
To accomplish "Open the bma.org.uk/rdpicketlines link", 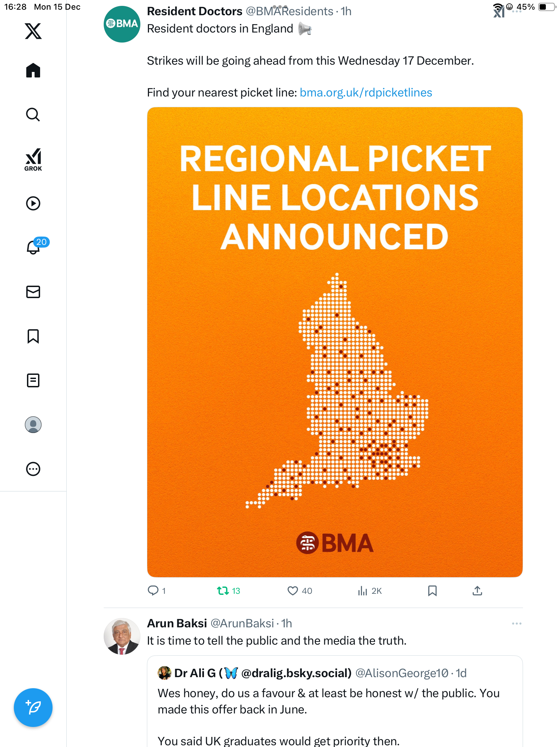I will click(x=366, y=93).
